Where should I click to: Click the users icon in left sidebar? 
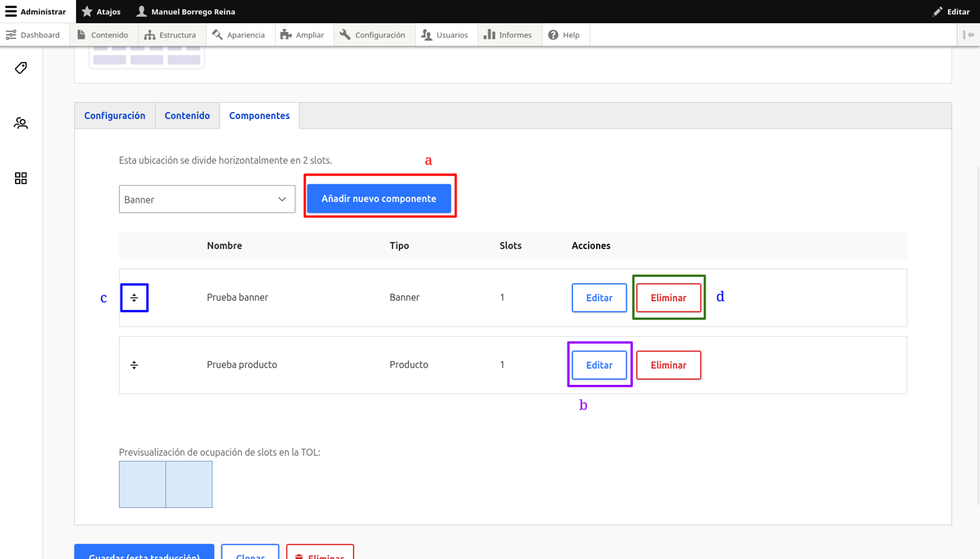click(21, 123)
